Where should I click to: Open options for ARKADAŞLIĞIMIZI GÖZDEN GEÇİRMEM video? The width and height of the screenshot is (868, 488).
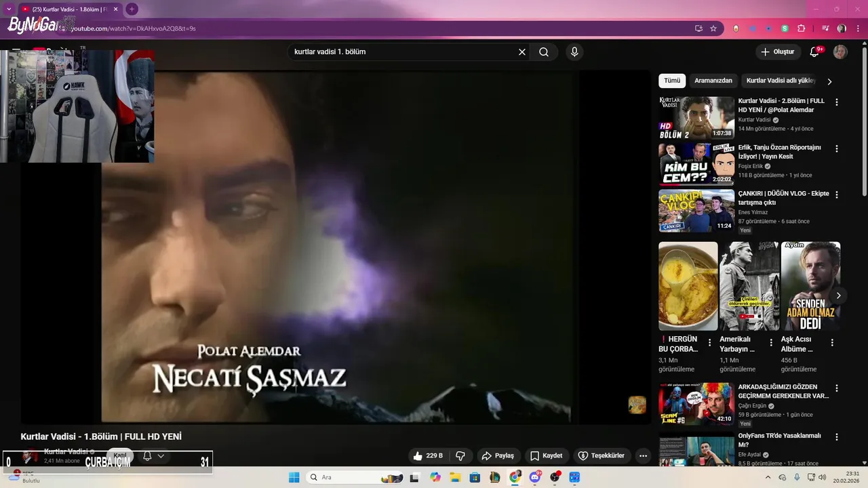point(836,388)
